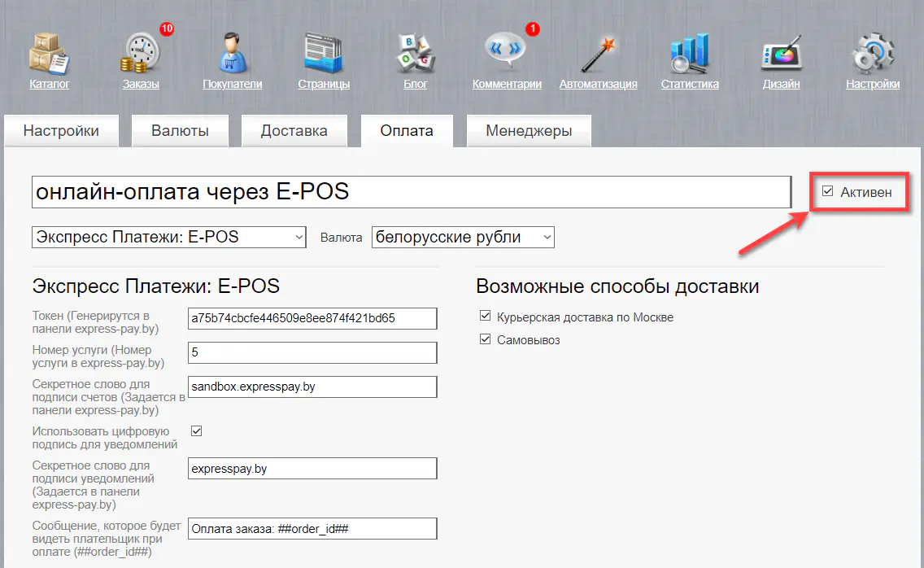Open the Валюта currency dropdown
Viewport: 924px width, 568px height.
462,237
